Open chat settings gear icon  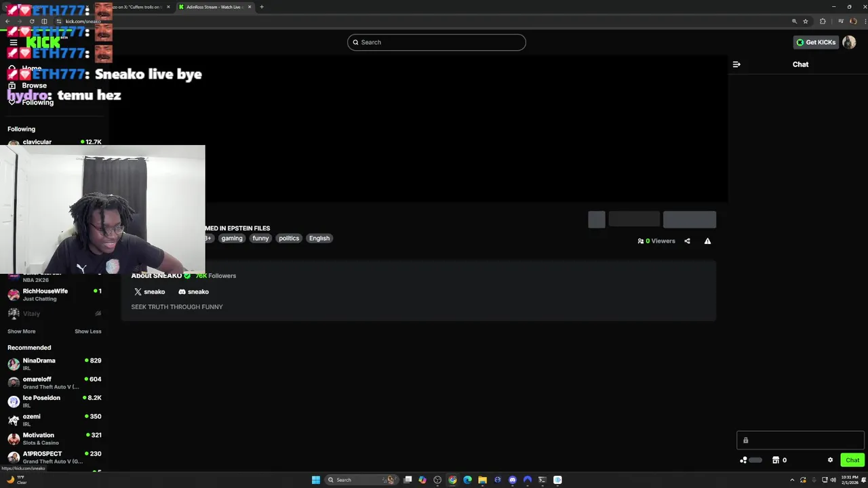pyautogui.click(x=830, y=460)
